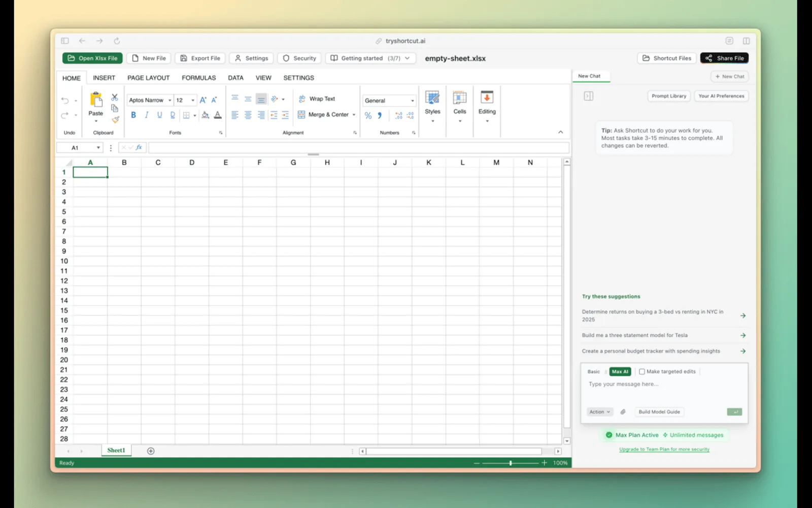Enable Make targeted edits checkbox

[x=642, y=372]
